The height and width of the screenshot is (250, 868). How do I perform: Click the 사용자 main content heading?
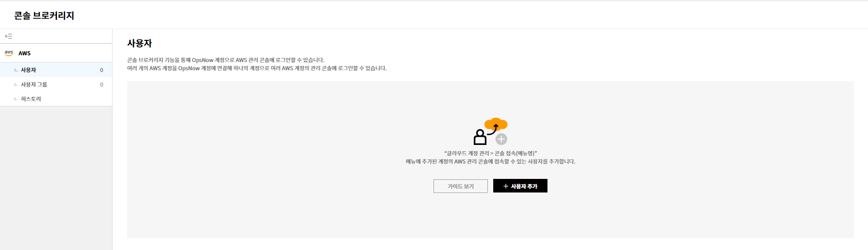click(x=139, y=43)
